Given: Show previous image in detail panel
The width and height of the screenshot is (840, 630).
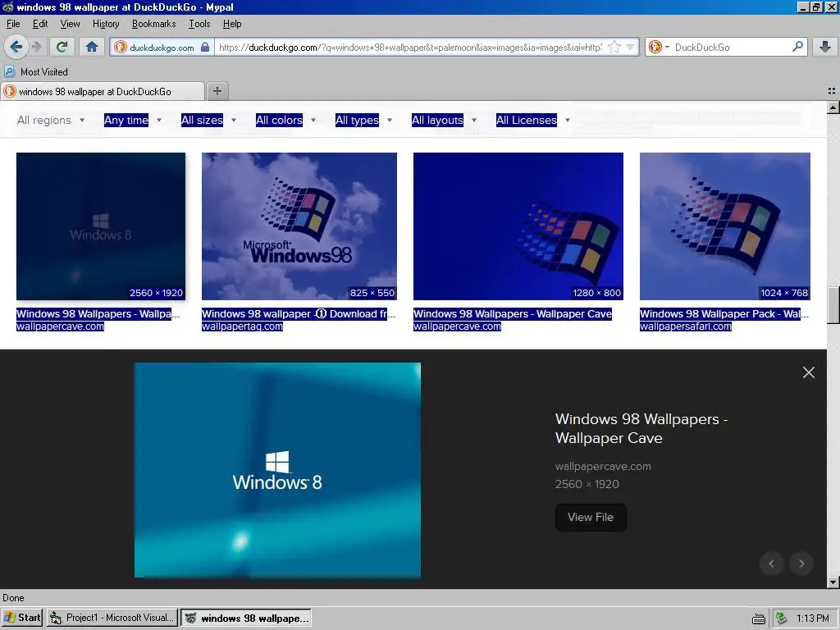Looking at the screenshot, I should click(771, 563).
